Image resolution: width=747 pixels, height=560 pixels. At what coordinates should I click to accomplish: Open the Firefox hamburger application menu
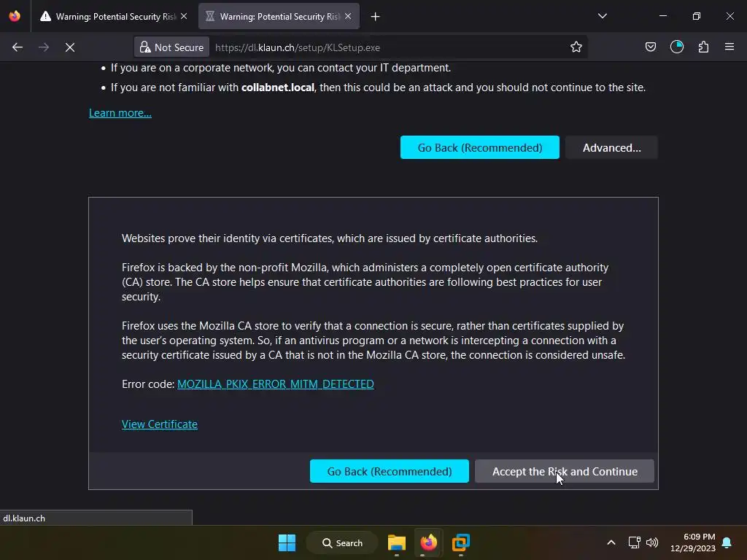click(x=729, y=47)
